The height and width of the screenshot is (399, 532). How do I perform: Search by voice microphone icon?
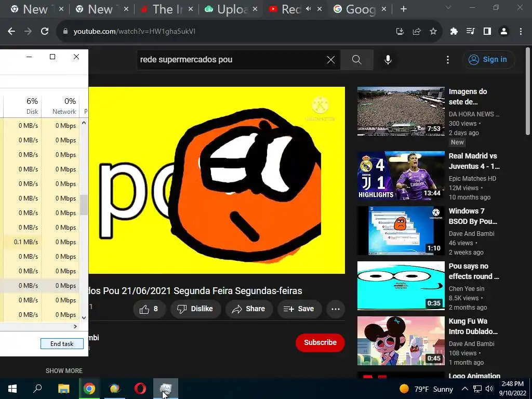pos(388,60)
